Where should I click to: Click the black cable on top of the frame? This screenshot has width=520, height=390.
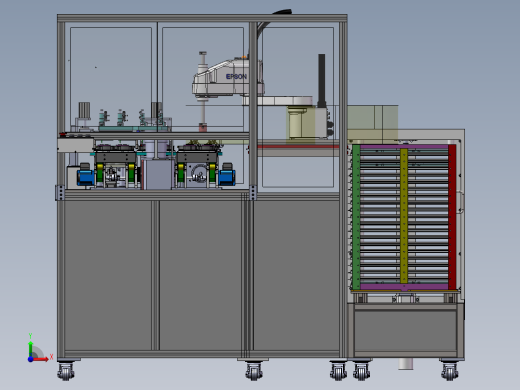click(x=282, y=12)
